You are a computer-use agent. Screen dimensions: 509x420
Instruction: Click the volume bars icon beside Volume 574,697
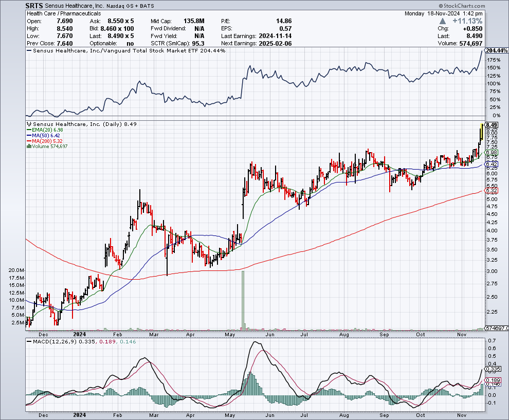pyautogui.click(x=29, y=147)
